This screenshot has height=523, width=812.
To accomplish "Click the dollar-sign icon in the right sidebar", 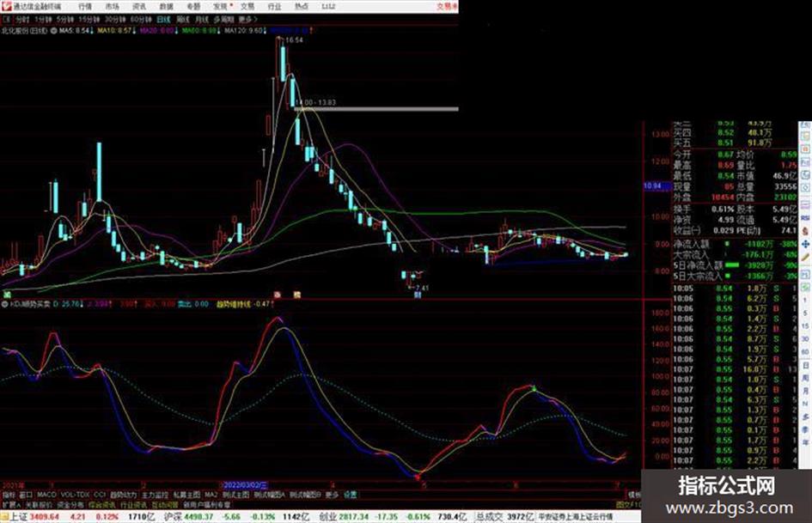I will (x=805, y=230).
